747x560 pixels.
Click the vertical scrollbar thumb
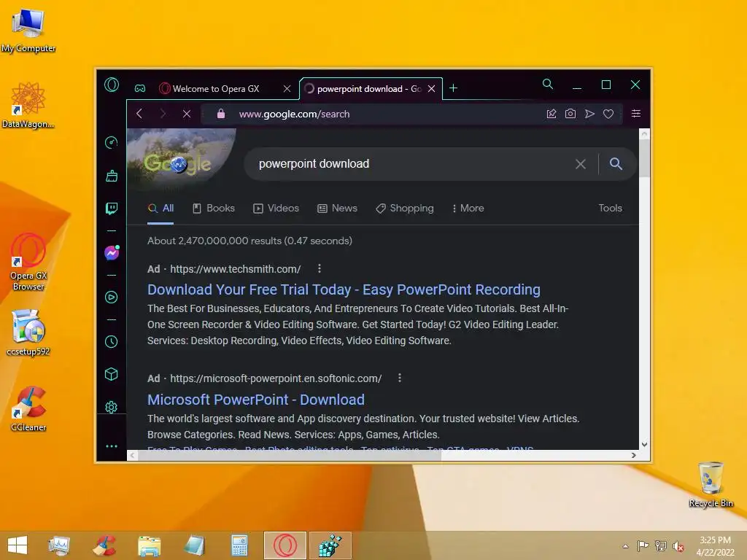pos(645,158)
